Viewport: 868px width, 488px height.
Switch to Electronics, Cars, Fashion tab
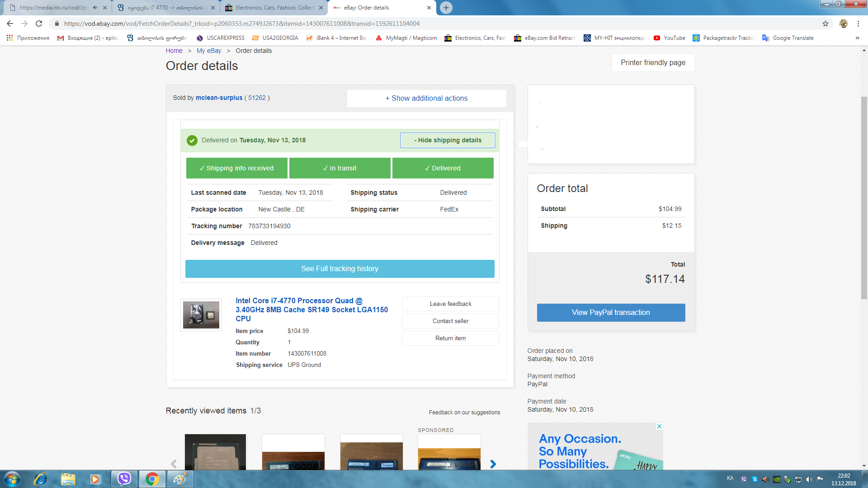(274, 8)
